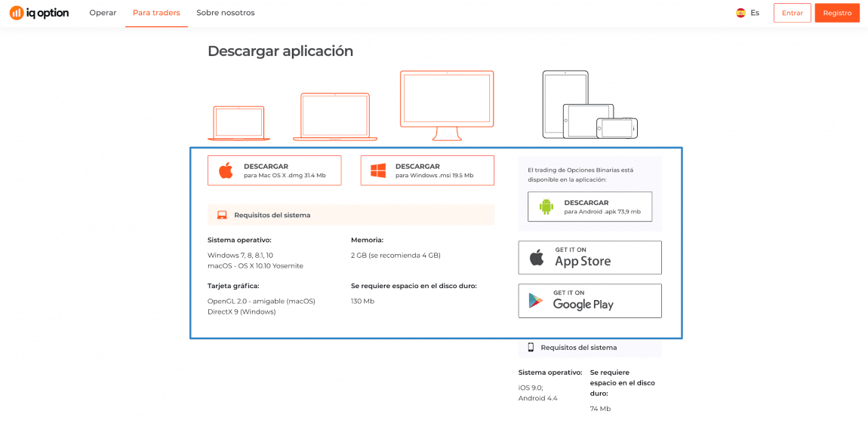Click the Windows logo icon
This screenshot has width=868, height=423.
click(378, 170)
